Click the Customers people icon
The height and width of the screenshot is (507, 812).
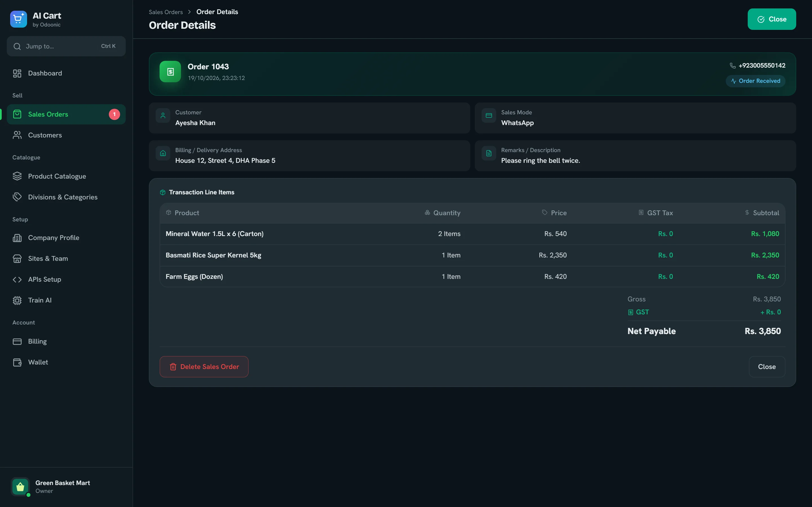[x=17, y=135]
